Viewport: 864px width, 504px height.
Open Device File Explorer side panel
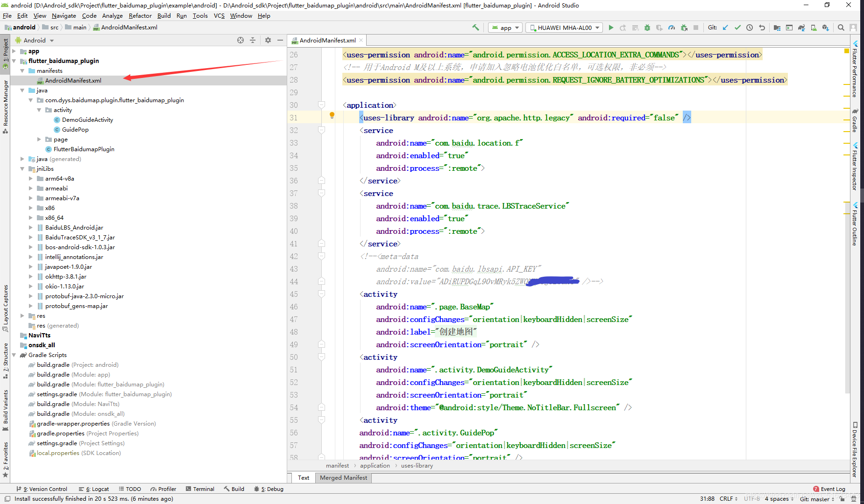pos(855,449)
